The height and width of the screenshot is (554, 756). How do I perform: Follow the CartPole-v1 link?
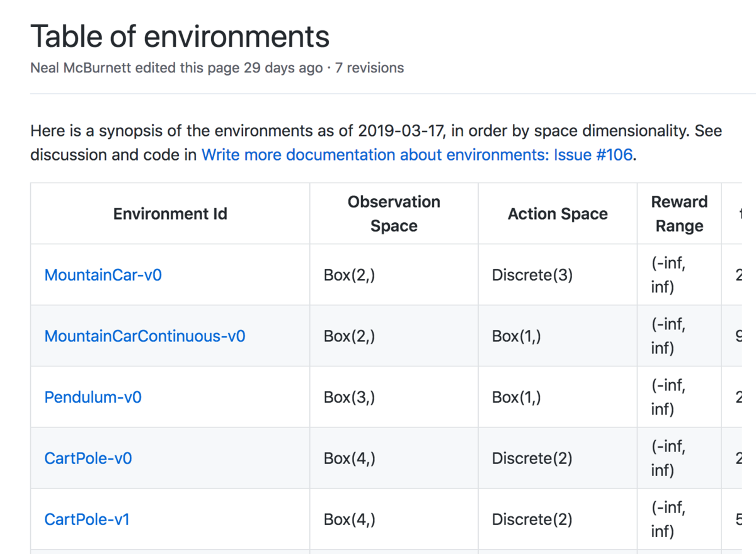(x=87, y=519)
